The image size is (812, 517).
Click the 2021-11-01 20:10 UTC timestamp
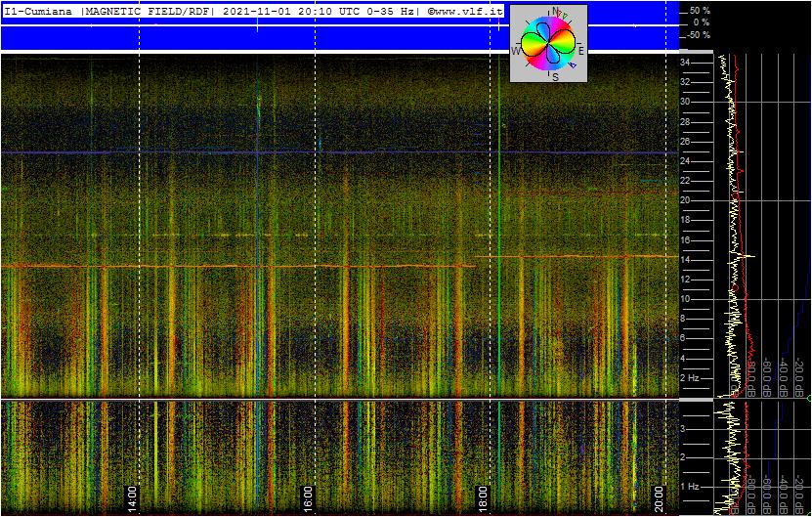click(290, 12)
